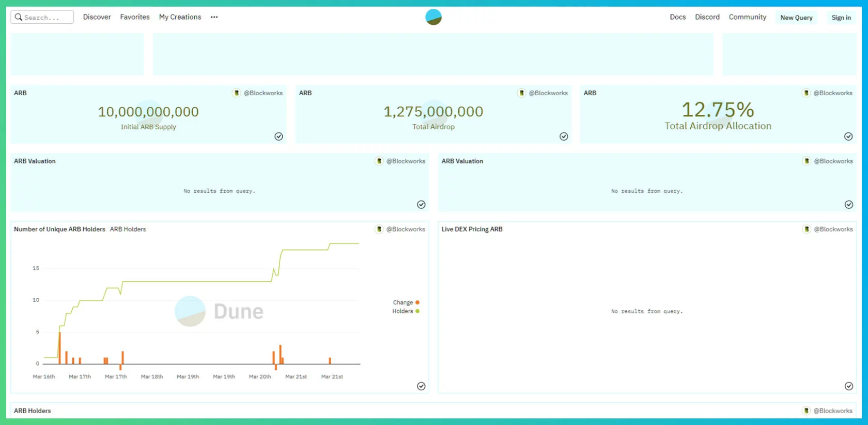Click checkmark icon on the second ARB Valuation card
This screenshot has width=868, height=425.
click(x=849, y=205)
